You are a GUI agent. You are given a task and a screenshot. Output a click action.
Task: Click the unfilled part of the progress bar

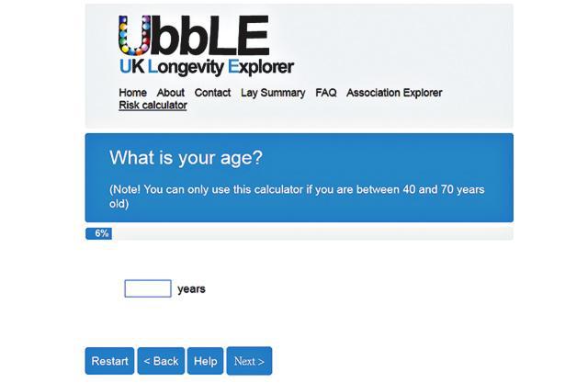312,233
